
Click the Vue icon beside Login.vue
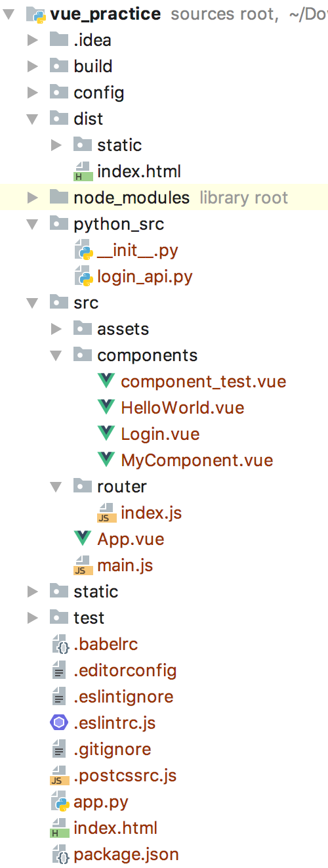(x=106, y=434)
